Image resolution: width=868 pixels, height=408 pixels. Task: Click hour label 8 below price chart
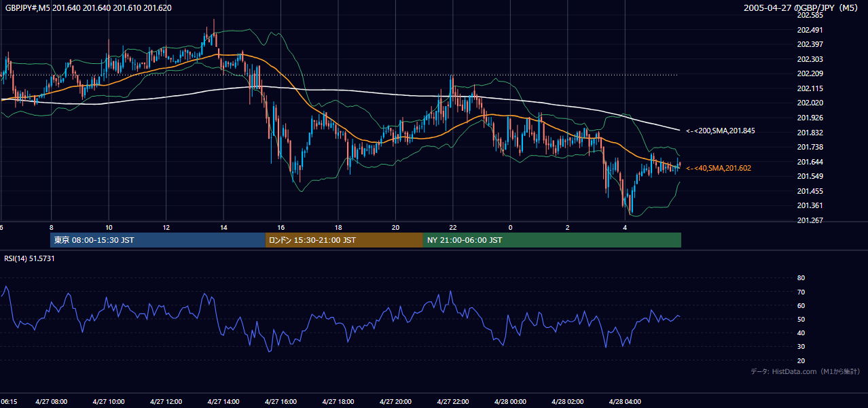pyautogui.click(x=52, y=227)
